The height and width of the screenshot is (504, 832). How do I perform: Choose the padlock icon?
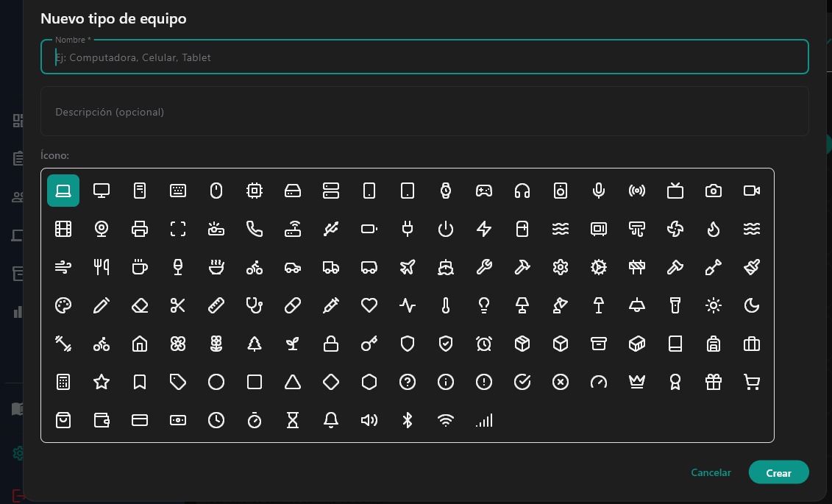(x=331, y=344)
